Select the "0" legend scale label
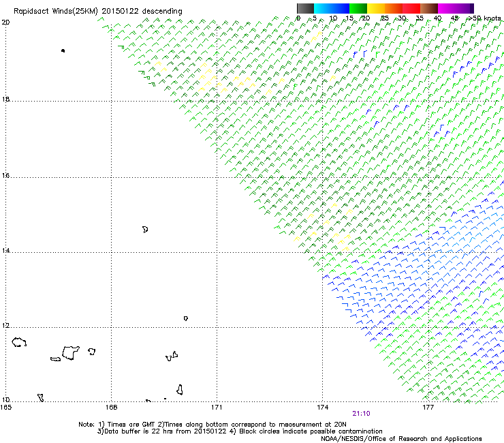Image resolution: width=504 pixels, height=443 pixels. click(x=298, y=18)
